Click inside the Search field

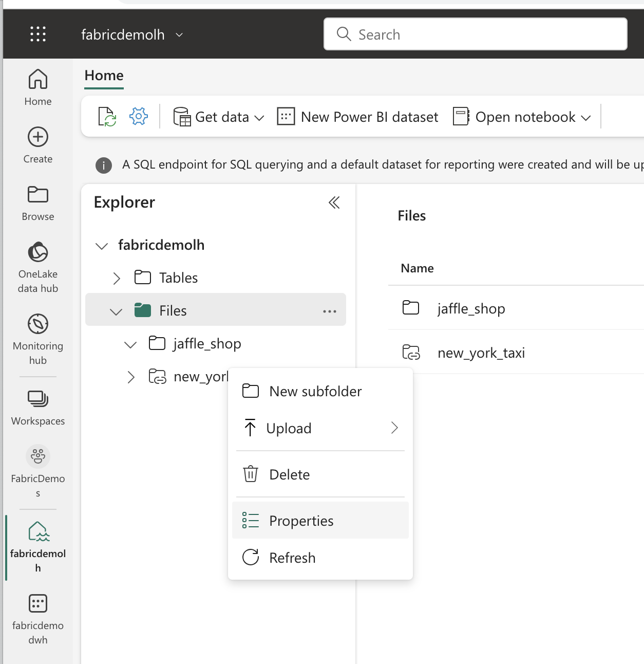(475, 34)
